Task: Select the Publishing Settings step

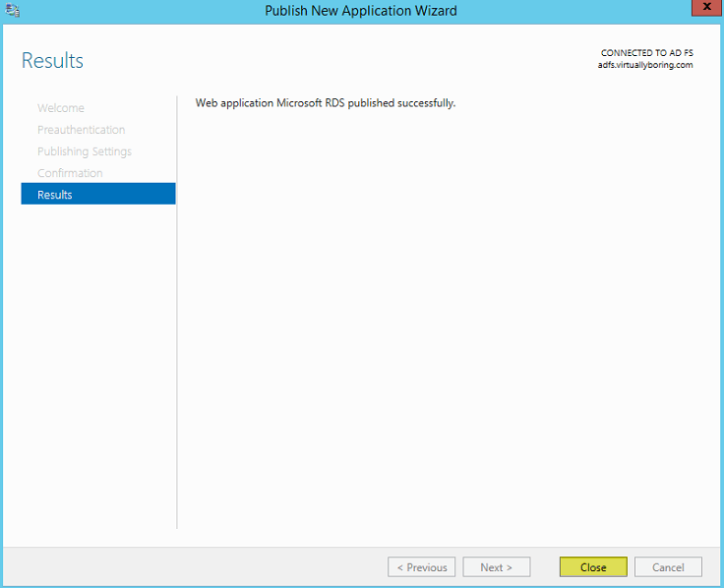Action: pyautogui.click(x=85, y=151)
